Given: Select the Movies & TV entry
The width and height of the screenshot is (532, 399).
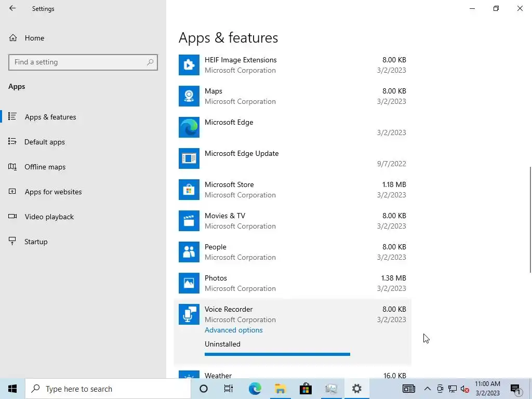Looking at the screenshot, I should [292, 221].
